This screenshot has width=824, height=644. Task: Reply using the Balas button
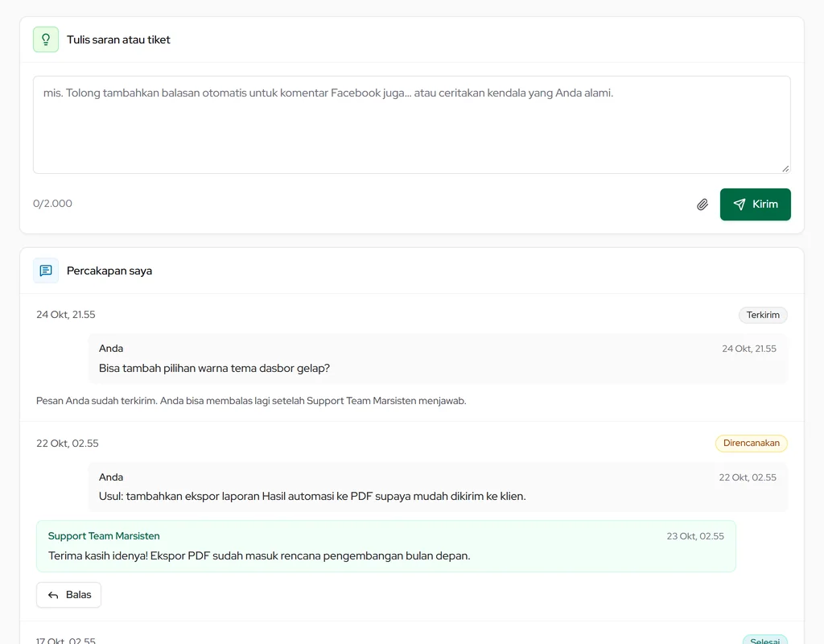click(x=69, y=595)
